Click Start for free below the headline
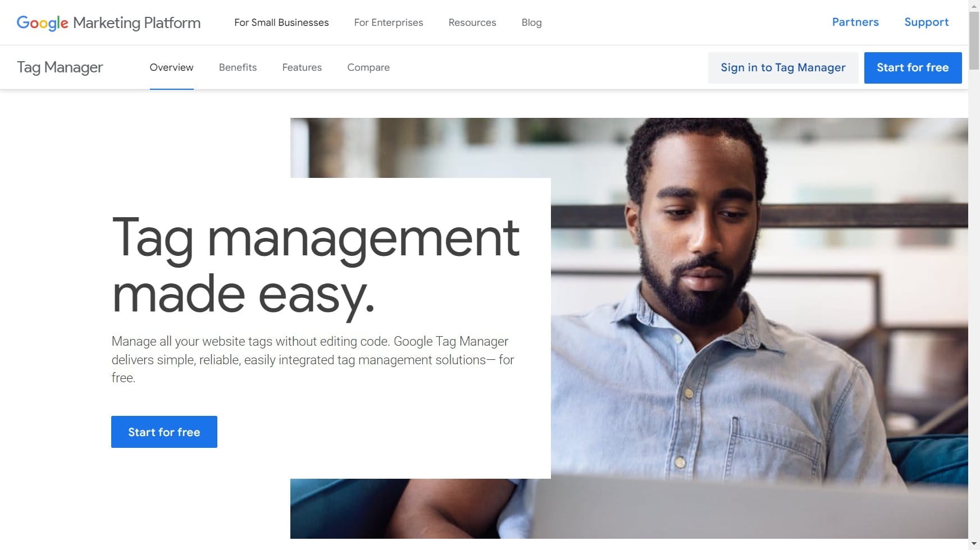The image size is (980, 550). 164,432
